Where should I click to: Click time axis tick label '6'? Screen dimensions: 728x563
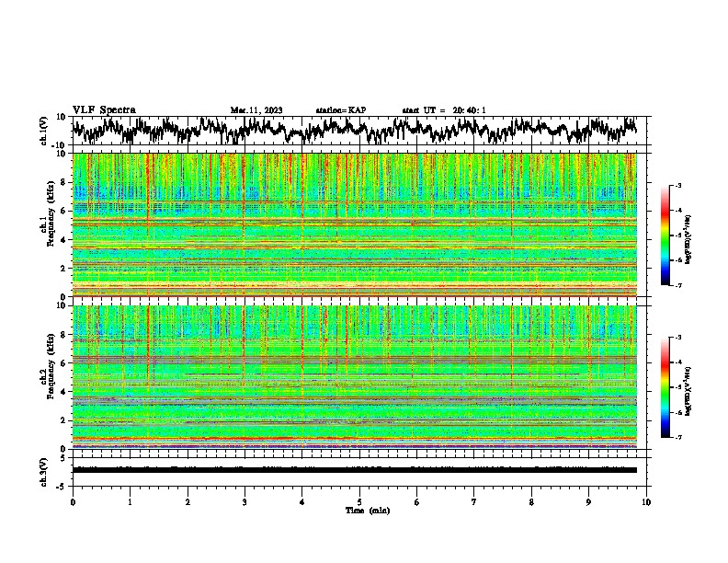click(417, 502)
